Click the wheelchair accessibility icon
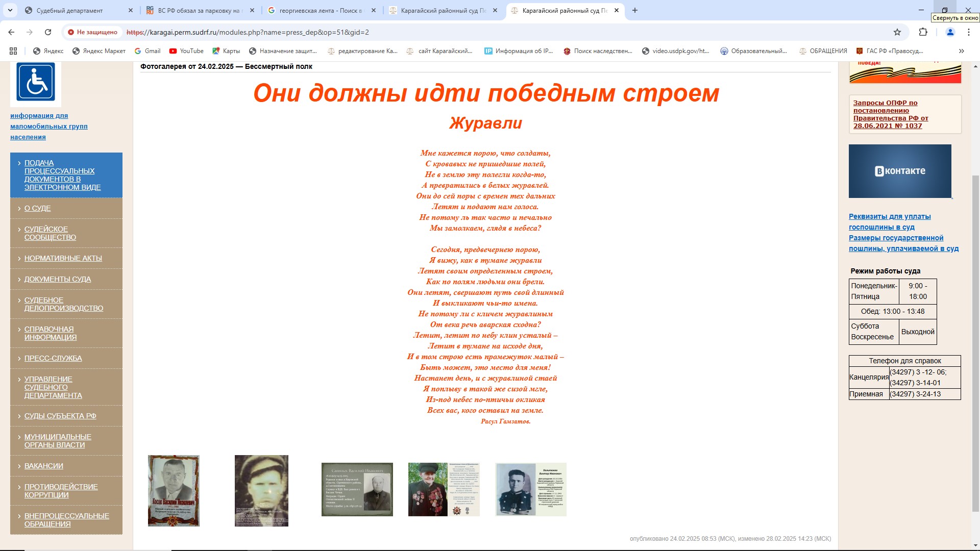Image resolution: width=980 pixels, height=551 pixels. [x=36, y=83]
